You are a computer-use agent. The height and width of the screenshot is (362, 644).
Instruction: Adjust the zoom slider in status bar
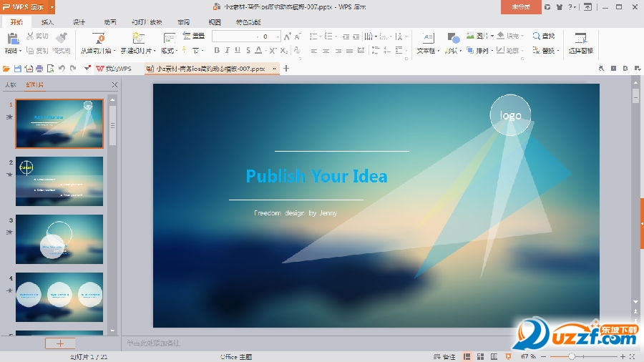click(x=572, y=356)
